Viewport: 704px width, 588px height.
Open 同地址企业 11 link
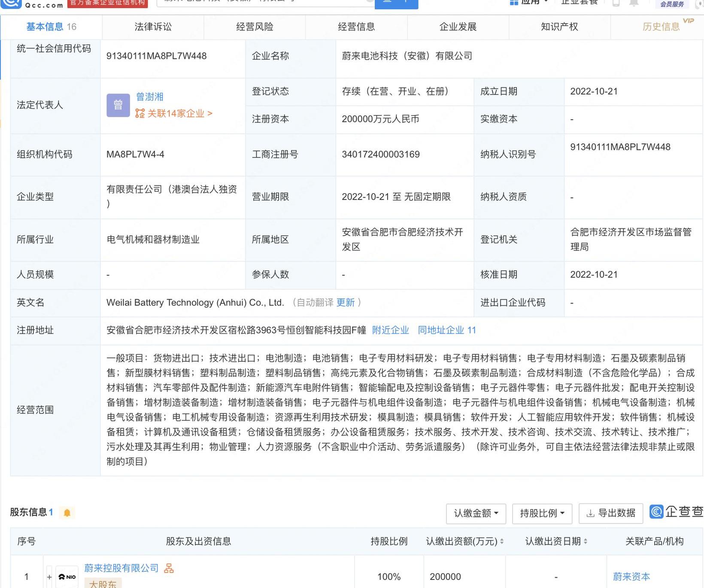[447, 330]
